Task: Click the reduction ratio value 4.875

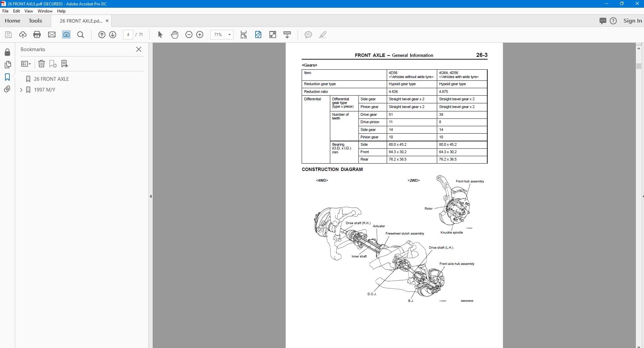Action: (443, 92)
